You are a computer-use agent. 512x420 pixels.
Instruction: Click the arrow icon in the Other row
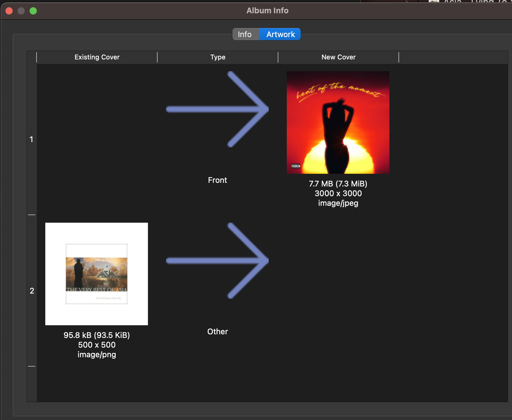point(217,261)
